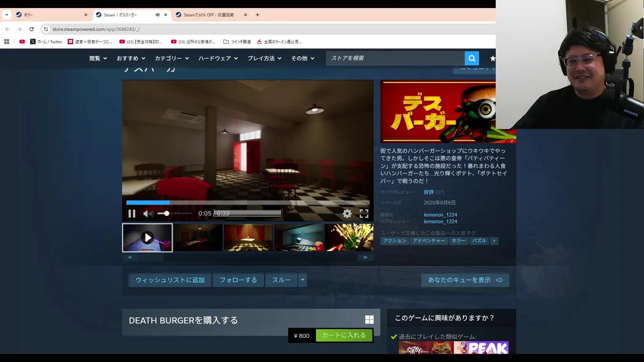Image resolution: width=644 pixels, height=362 pixels.
Task: Add more tags with plus button
Action: [494, 241]
